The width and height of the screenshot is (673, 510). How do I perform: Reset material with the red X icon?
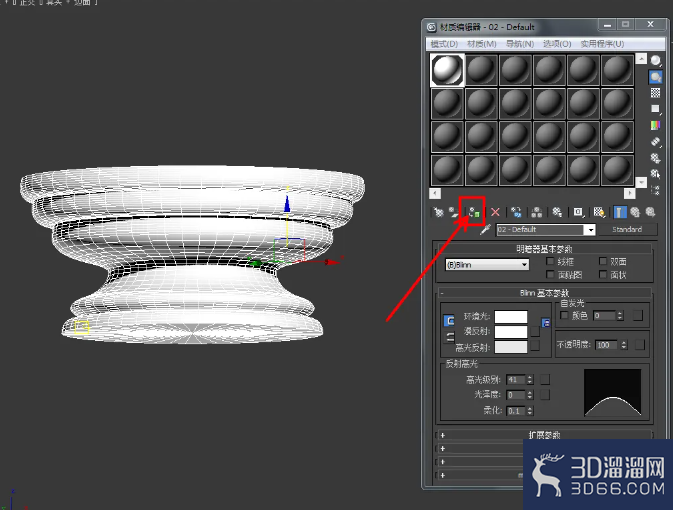point(495,212)
